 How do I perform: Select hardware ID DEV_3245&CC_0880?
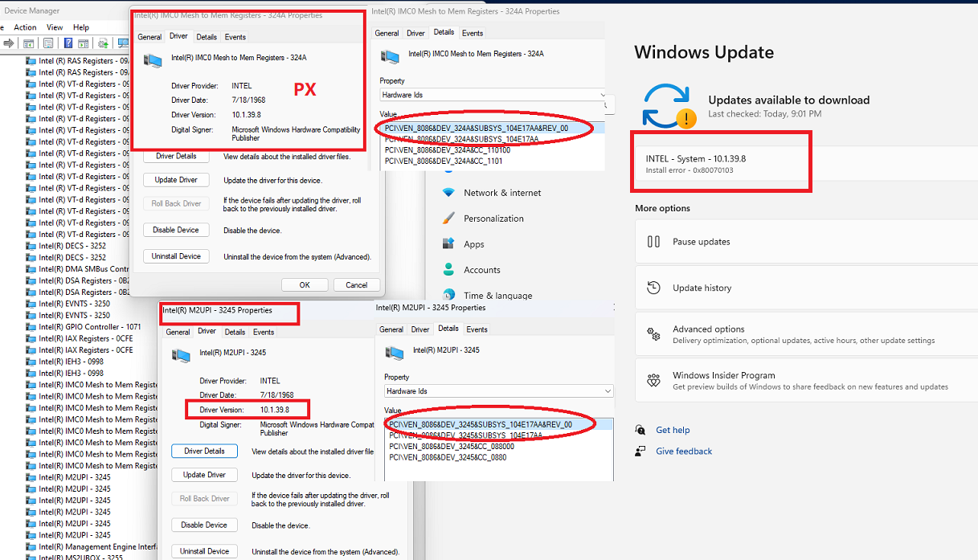(448, 457)
